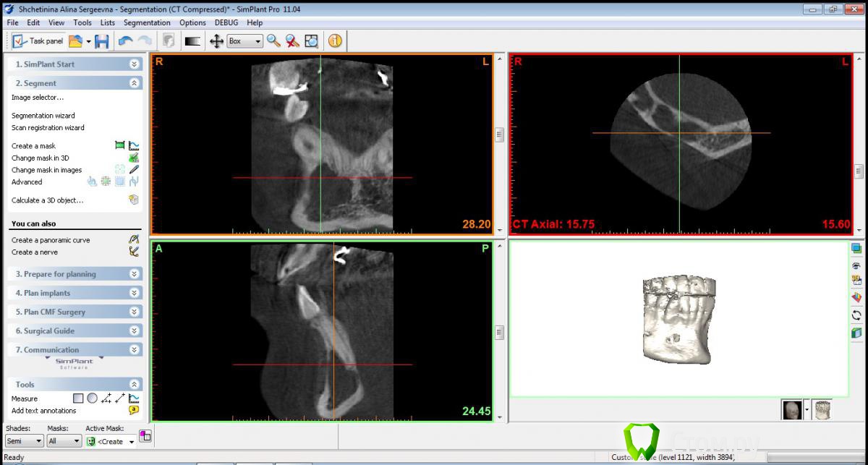Image resolution: width=868 pixels, height=465 pixels.
Task: Select the Create a nerve icon
Action: tap(133, 252)
